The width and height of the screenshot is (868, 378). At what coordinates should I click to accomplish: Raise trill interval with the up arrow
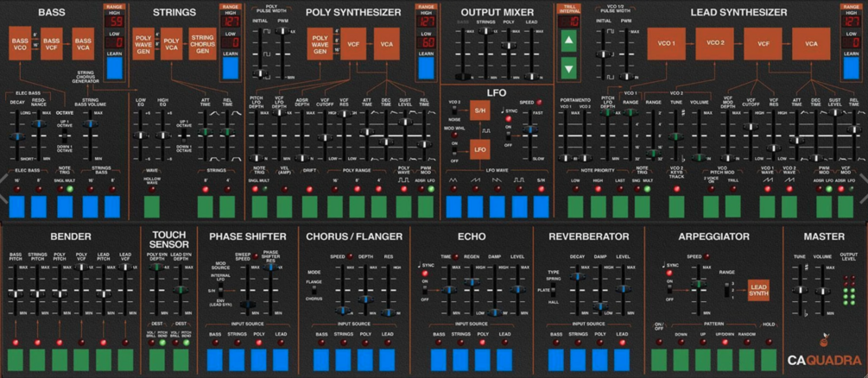coord(567,42)
